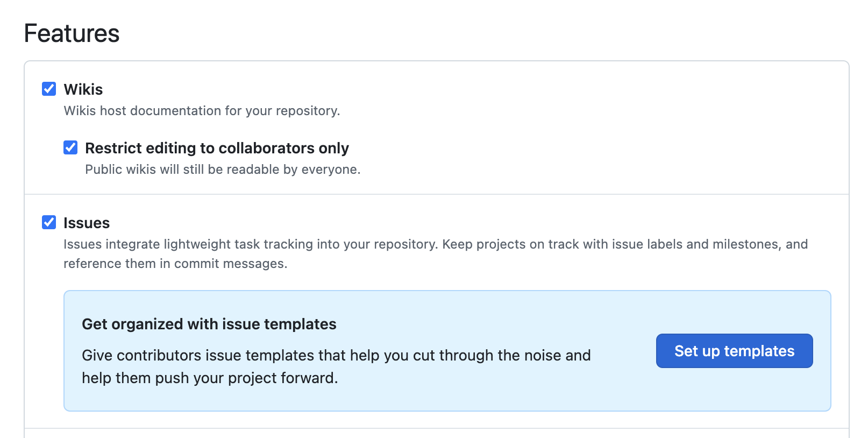
Task: Select the Features heading text
Action: (x=73, y=33)
